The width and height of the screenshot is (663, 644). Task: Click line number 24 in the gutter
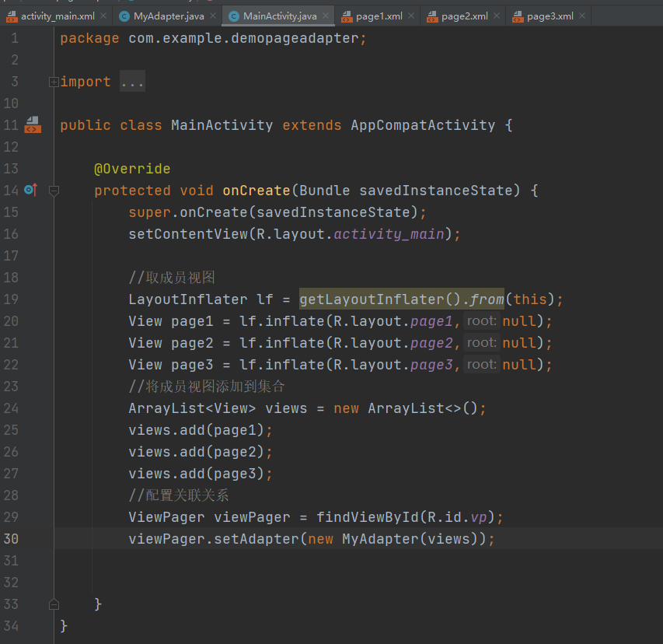tap(11, 408)
